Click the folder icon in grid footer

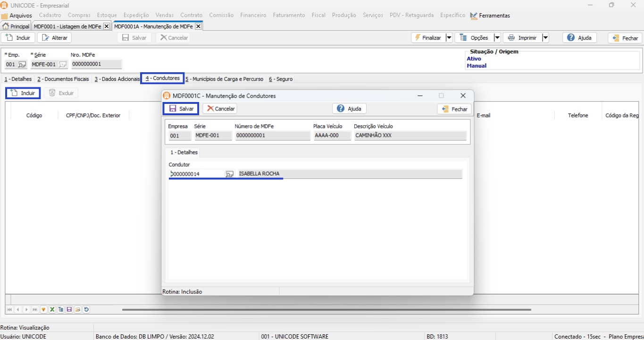[x=78, y=310]
